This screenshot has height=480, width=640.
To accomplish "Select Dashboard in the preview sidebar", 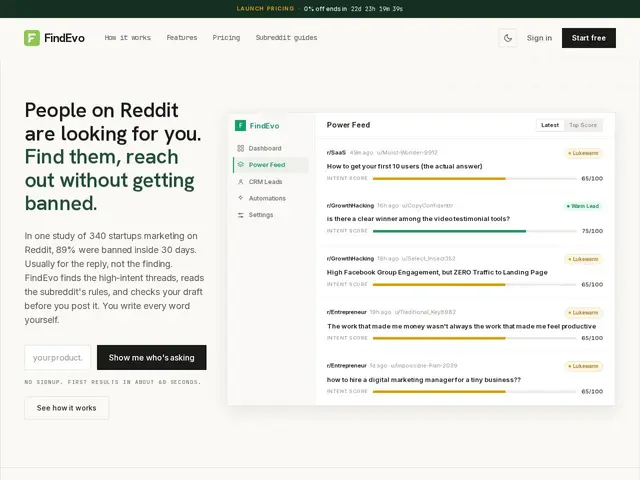I will point(270,148).
